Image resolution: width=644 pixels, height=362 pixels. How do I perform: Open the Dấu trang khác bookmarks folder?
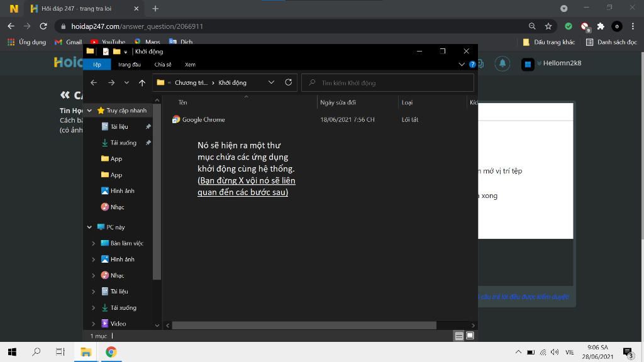548,42
